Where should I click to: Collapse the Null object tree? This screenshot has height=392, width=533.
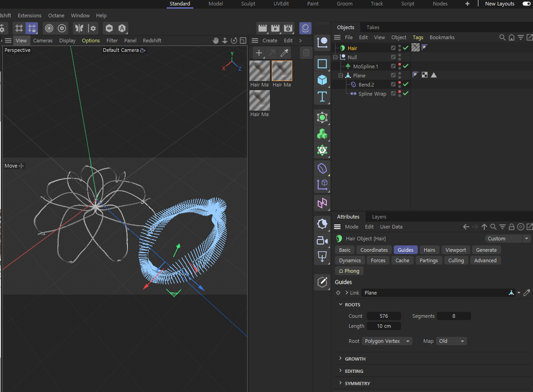(x=335, y=57)
